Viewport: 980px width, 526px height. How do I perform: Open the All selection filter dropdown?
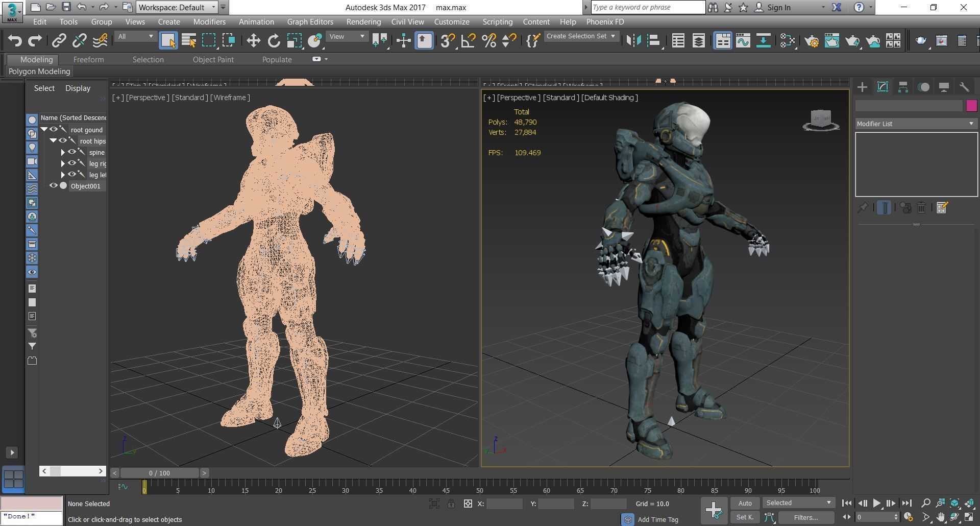[x=135, y=37]
